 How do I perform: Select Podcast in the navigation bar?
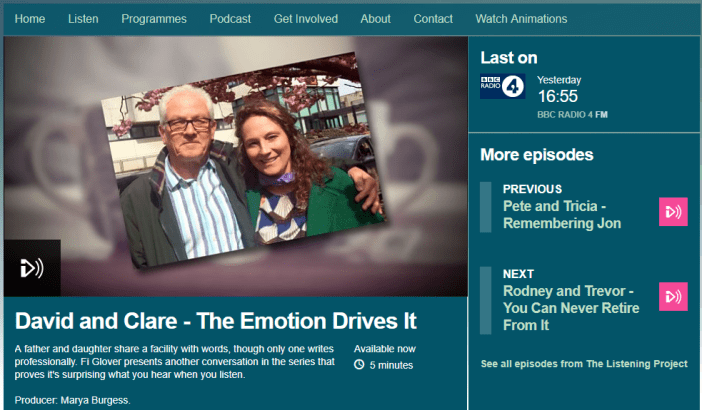pos(230,19)
